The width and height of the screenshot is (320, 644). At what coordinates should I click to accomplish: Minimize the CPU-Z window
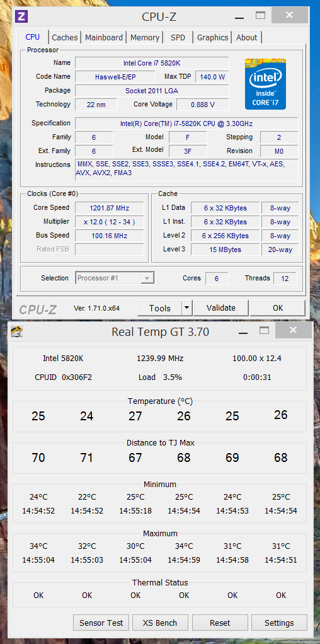tap(239, 17)
